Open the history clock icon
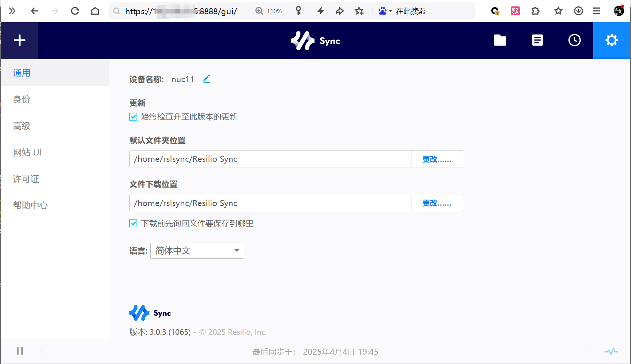The width and height of the screenshot is (631, 364). click(x=574, y=40)
